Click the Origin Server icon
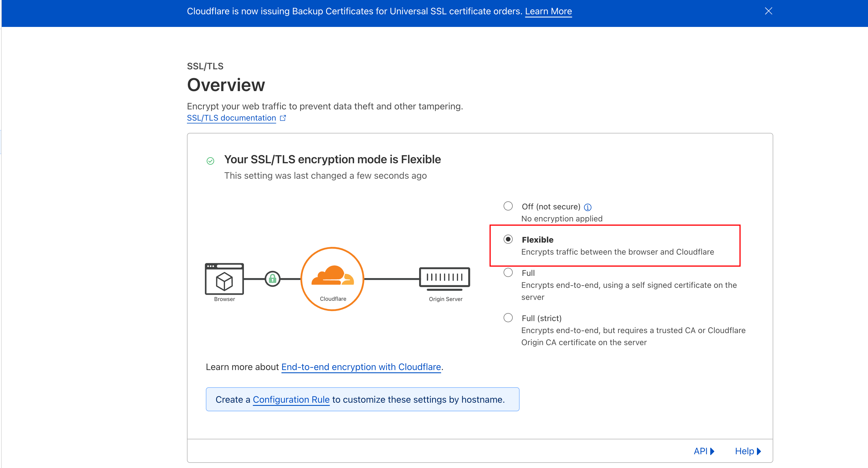Viewport: 868px width, 468px height. [444, 279]
